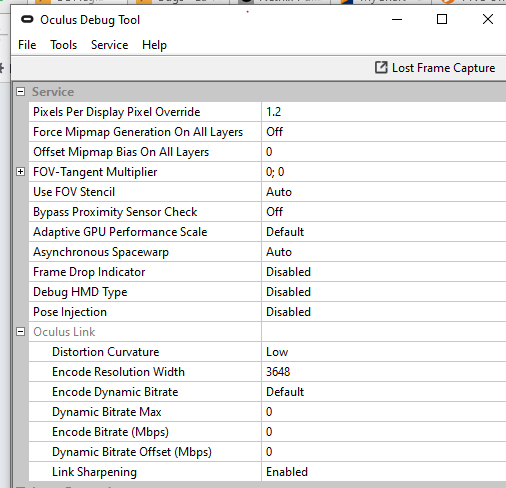Select the Encode Resolution Width label
Image resolution: width=506 pixels, height=488 pixels.
(x=118, y=372)
